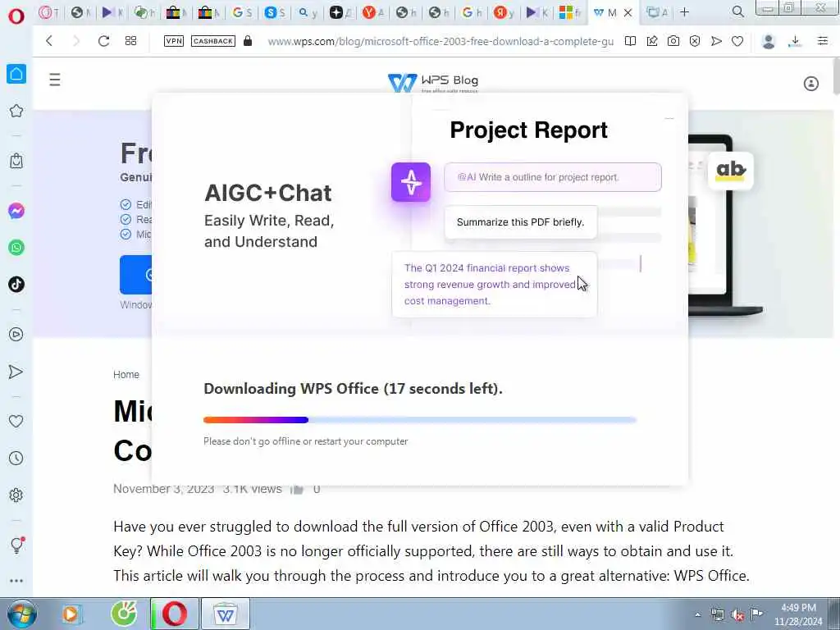
Task: Open WPS installer on the taskbar
Action: [225, 614]
